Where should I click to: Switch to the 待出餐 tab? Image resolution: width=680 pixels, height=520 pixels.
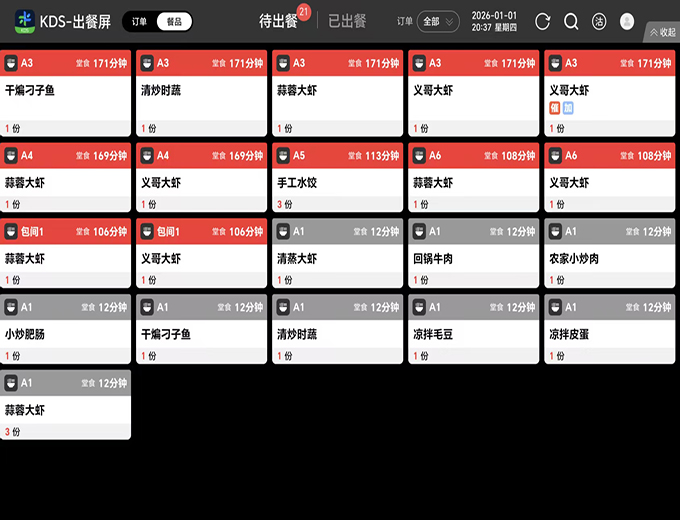(278, 21)
